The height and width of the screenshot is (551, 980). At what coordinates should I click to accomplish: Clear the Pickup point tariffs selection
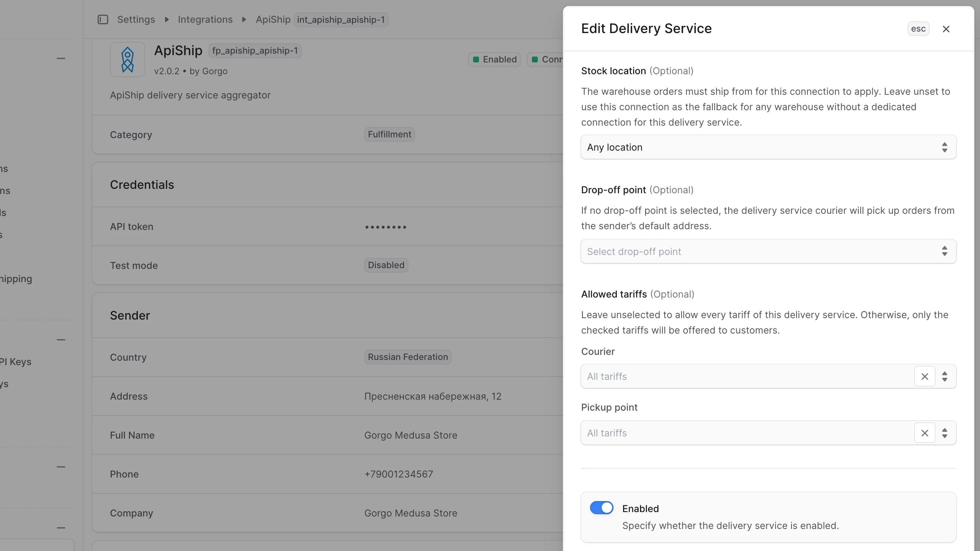[x=924, y=433]
